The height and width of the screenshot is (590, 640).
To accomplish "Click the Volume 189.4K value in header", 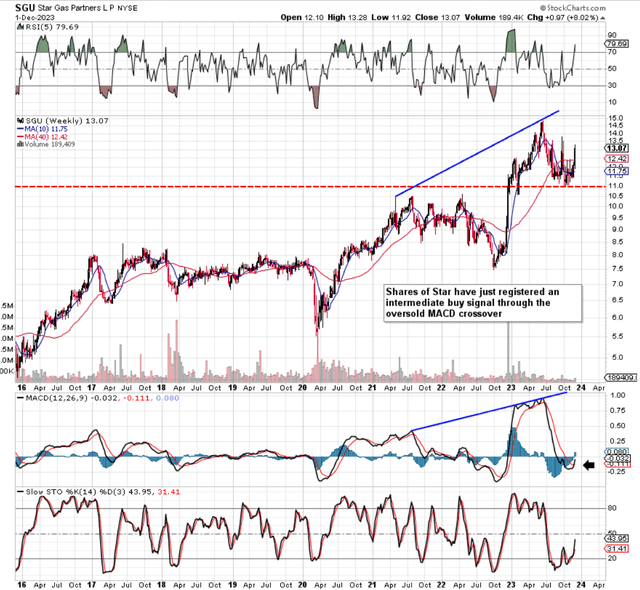I will point(494,18).
